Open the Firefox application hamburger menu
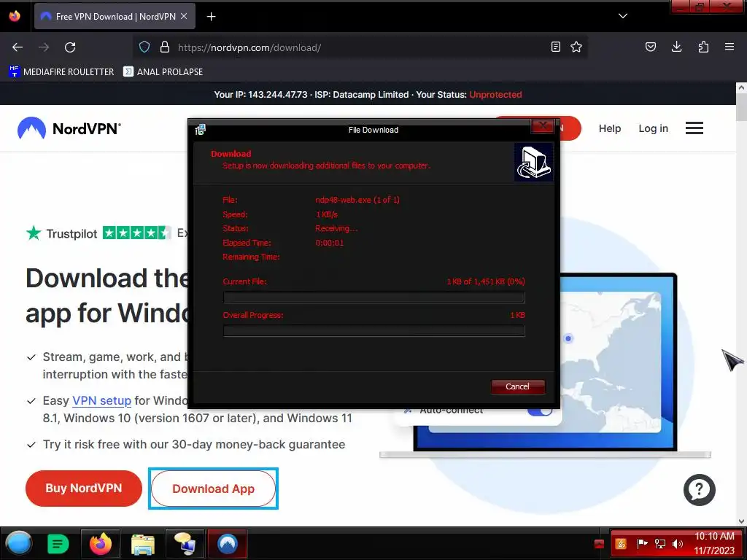The image size is (747, 560). click(729, 47)
